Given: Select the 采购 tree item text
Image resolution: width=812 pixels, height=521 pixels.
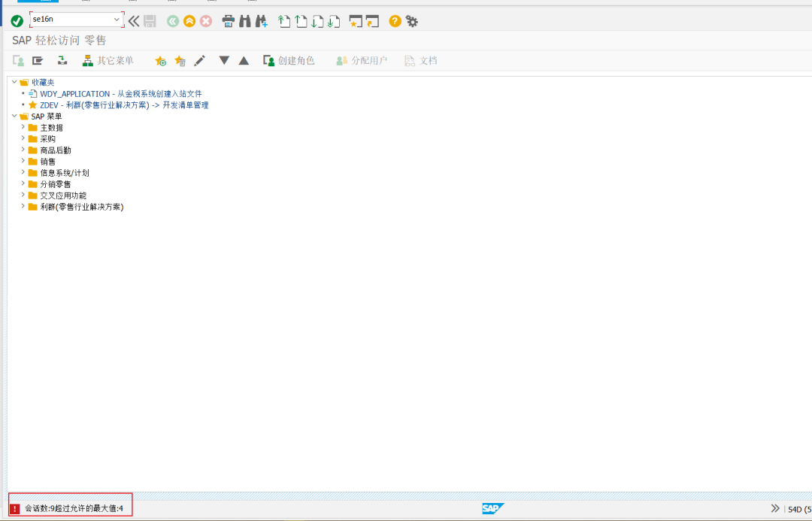Looking at the screenshot, I should pyautogui.click(x=47, y=139).
